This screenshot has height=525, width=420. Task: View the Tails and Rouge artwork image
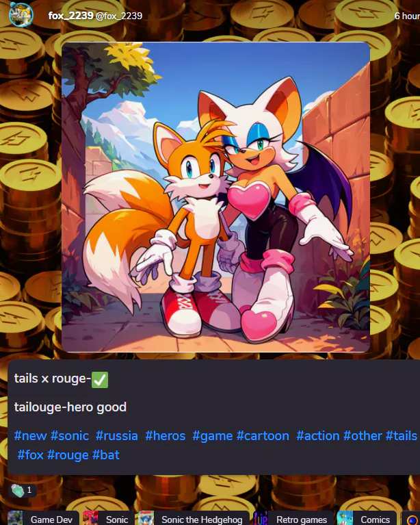coord(216,197)
